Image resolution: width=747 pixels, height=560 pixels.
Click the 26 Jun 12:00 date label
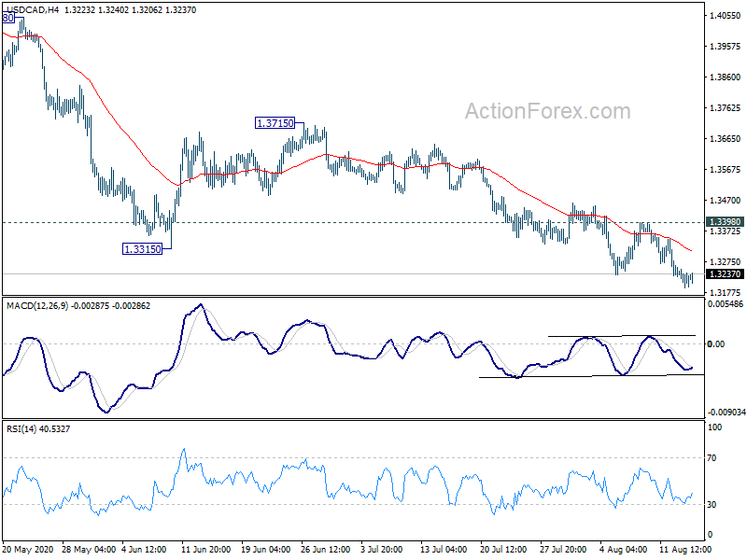pos(325,550)
